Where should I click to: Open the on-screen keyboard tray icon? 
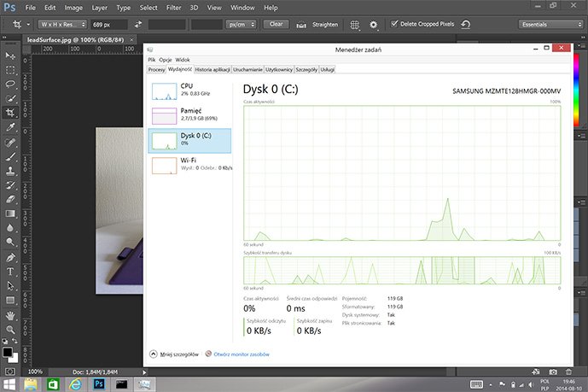pyautogui.click(x=476, y=384)
